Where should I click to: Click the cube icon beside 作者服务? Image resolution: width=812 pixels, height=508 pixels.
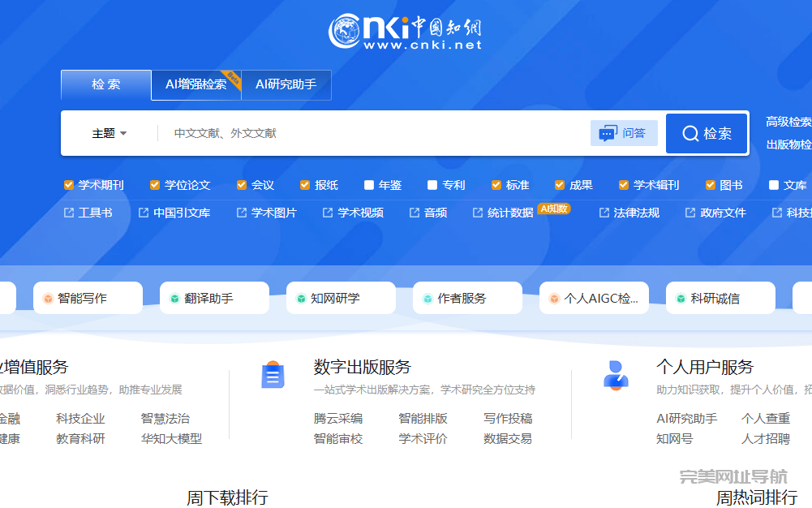coord(427,299)
